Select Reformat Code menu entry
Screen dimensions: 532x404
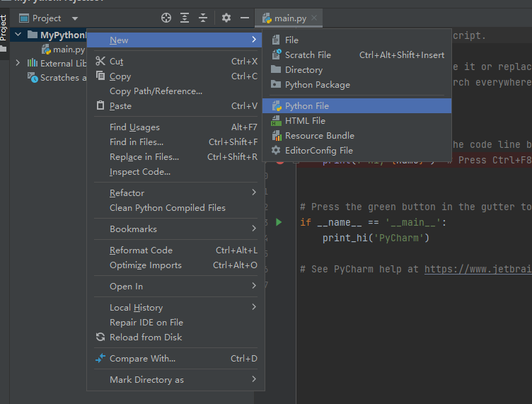[x=175, y=250]
